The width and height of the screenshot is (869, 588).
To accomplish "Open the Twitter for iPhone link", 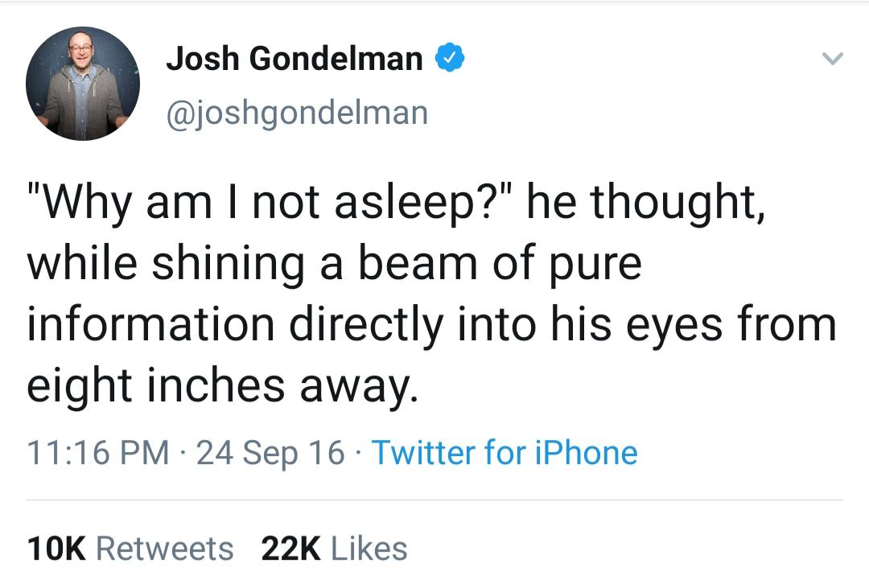I will click(505, 452).
